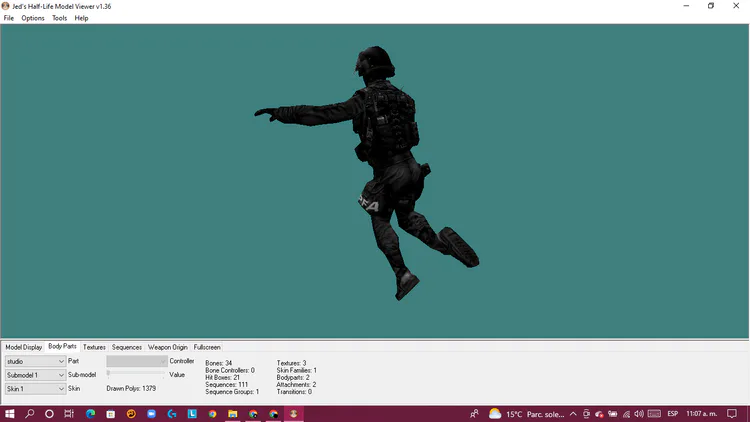Open the Windows Start menu

click(x=10, y=414)
